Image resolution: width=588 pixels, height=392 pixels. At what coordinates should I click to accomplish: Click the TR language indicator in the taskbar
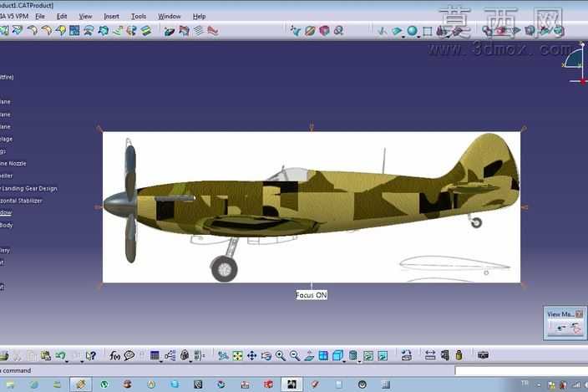point(525,383)
